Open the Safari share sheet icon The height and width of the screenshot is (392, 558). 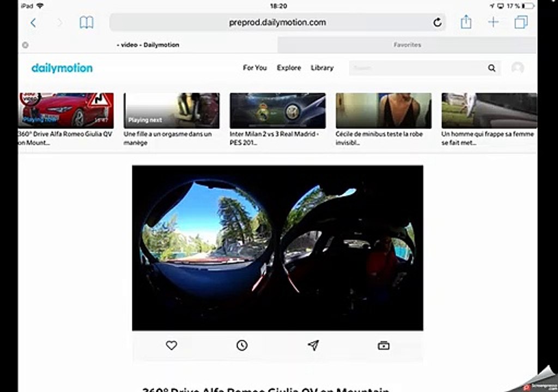(x=466, y=22)
